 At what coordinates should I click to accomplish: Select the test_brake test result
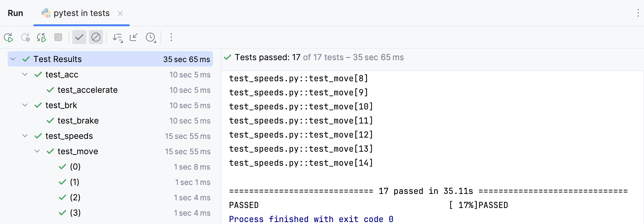tap(78, 121)
